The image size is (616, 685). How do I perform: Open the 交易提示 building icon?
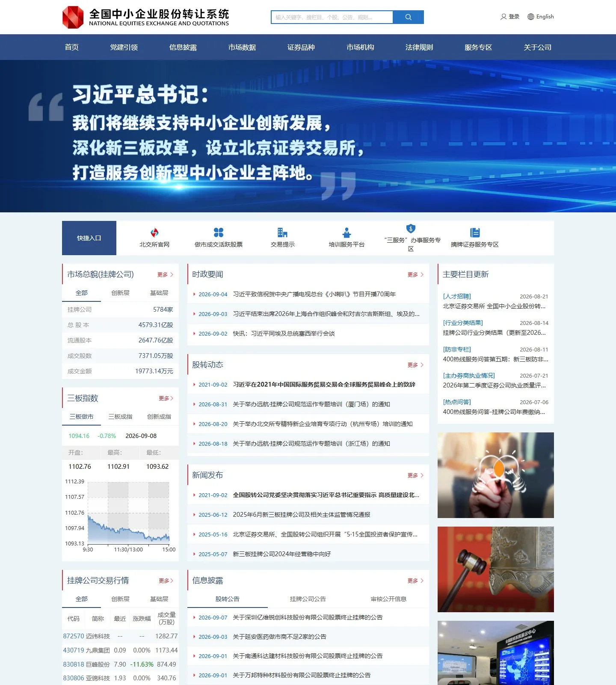(x=282, y=232)
